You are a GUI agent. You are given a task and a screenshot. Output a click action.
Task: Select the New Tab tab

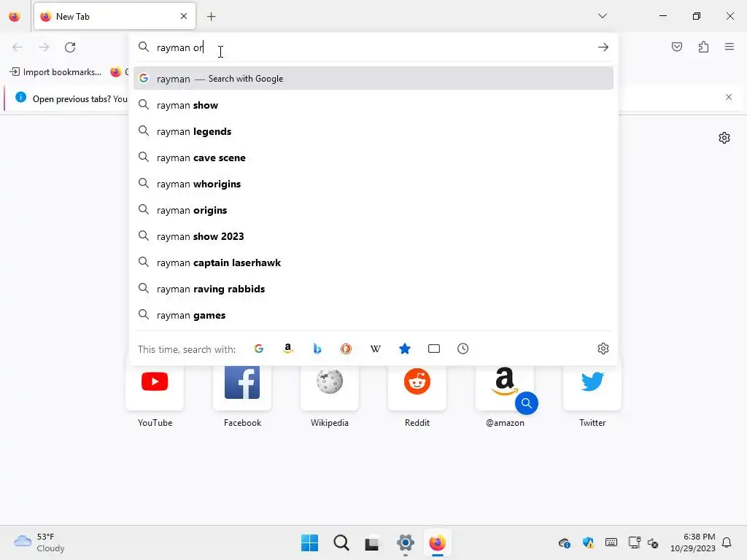click(115, 16)
